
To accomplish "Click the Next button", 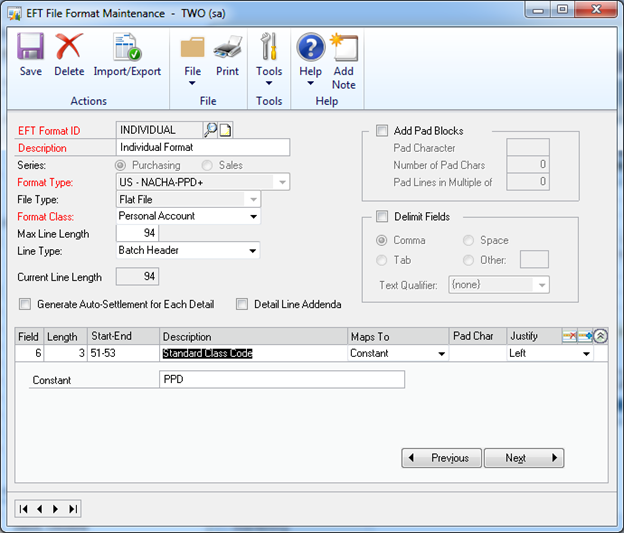I will point(523,458).
